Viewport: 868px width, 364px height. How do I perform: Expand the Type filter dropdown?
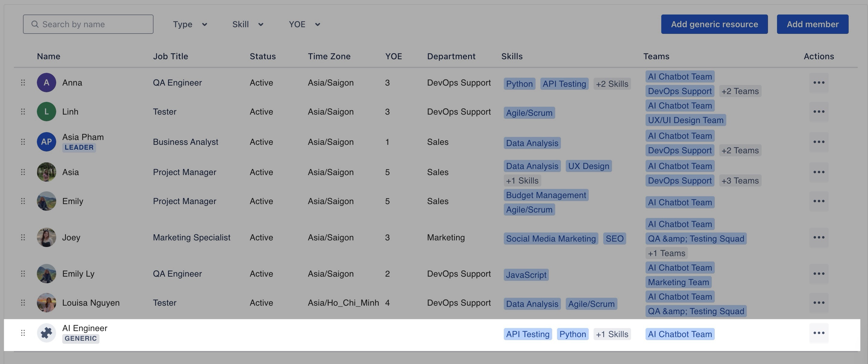(190, 24)
